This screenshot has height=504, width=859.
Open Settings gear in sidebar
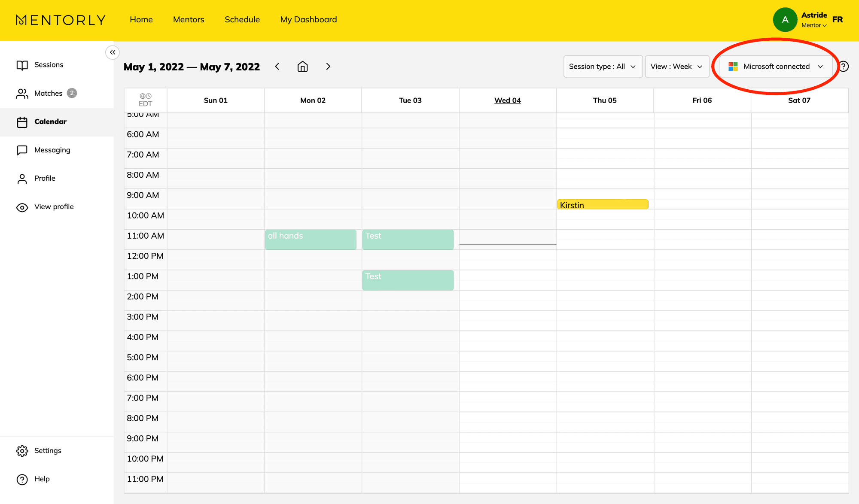coord(22,451)
